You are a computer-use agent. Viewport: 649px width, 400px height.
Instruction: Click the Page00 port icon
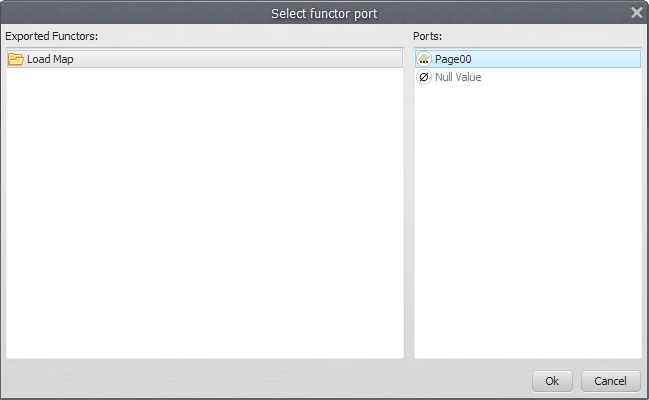tap(424, 59)
